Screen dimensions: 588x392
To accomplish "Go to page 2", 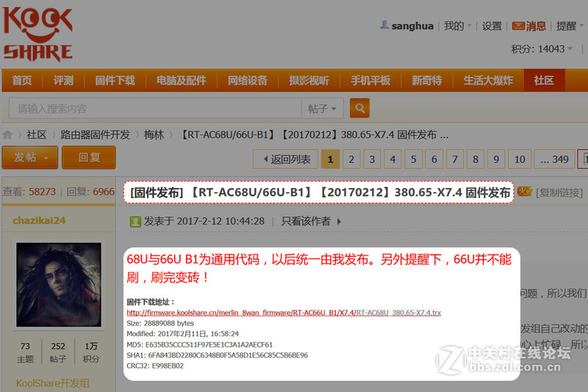I will point(351,159).
